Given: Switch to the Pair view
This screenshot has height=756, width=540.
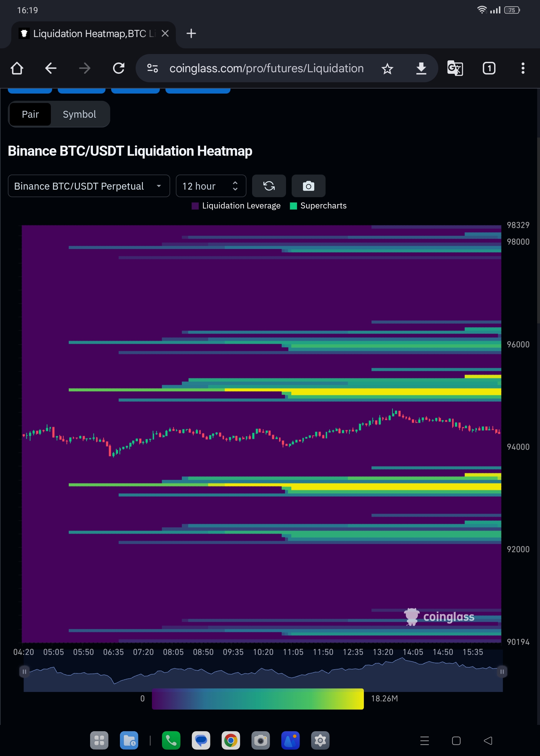Looking at the screenshot, I should tap(30, 114).
